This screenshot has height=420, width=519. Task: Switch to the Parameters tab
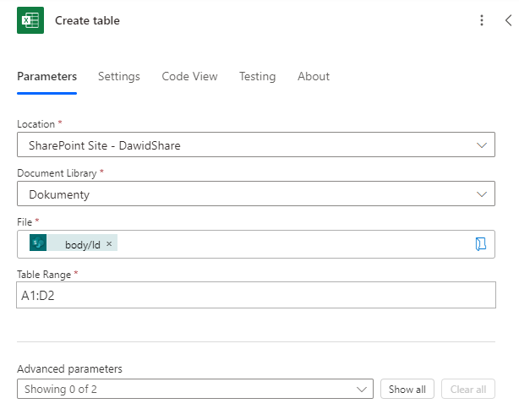(x=46, y=76)
